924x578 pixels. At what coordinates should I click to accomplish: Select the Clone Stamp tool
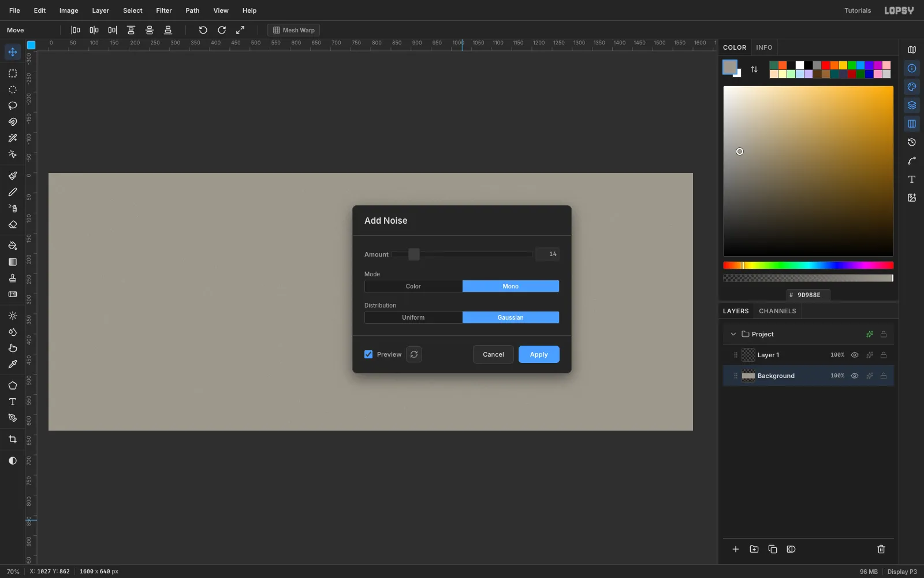point(13,278)
